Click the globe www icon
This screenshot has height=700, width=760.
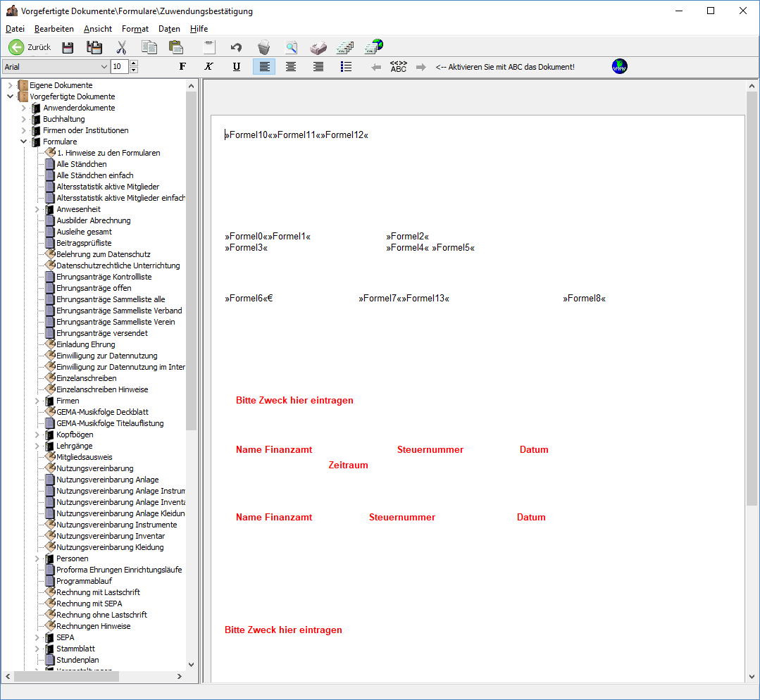point(620,66)
